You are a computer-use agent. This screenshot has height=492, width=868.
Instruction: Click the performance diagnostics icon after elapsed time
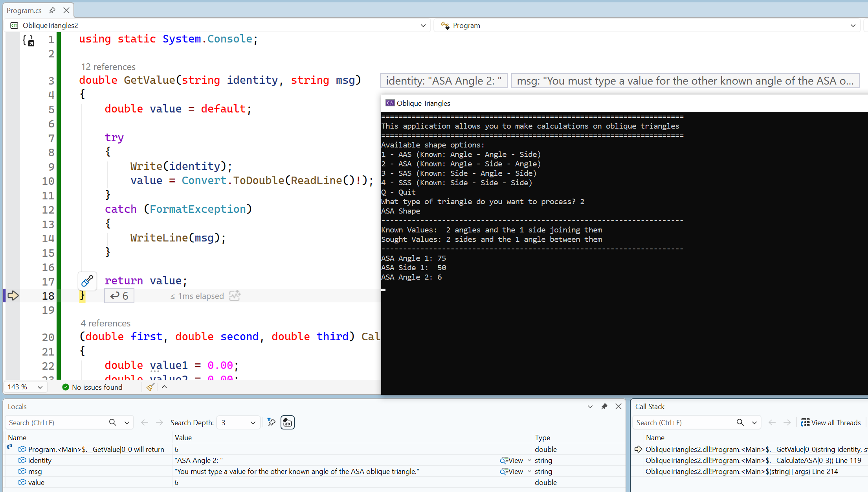pyautogui.click(x=235, y=296)
